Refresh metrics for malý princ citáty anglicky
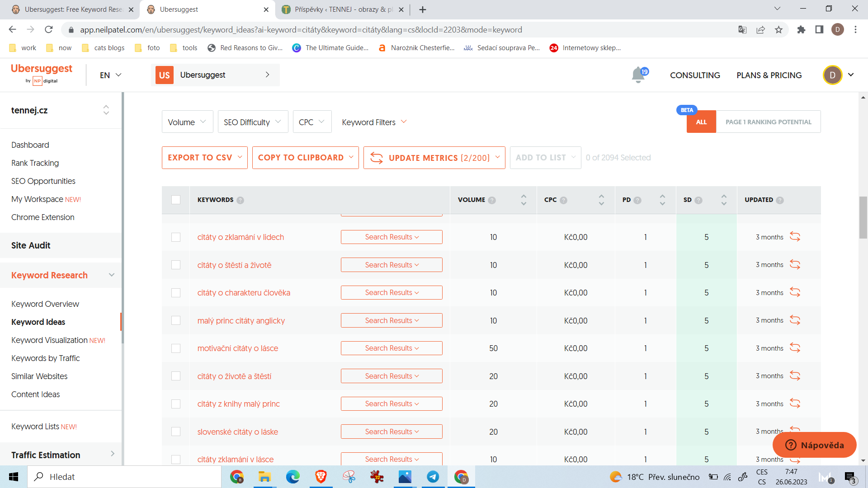The image size is (868, 488). point(795,320)
